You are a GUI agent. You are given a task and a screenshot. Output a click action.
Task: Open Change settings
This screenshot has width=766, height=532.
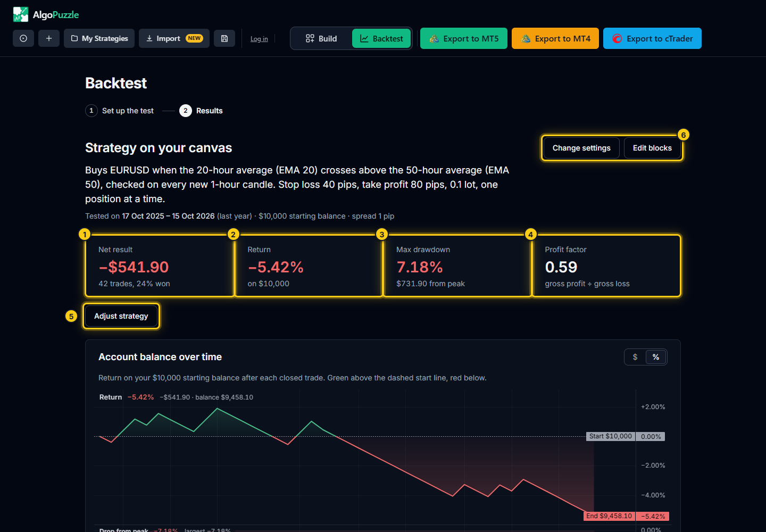pos(581,148)
